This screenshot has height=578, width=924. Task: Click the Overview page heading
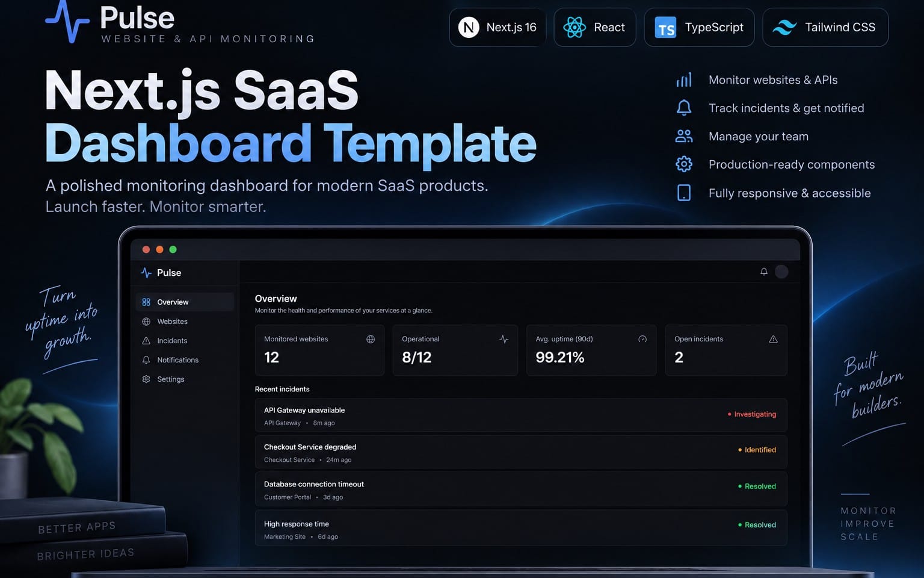coord(276,299)
